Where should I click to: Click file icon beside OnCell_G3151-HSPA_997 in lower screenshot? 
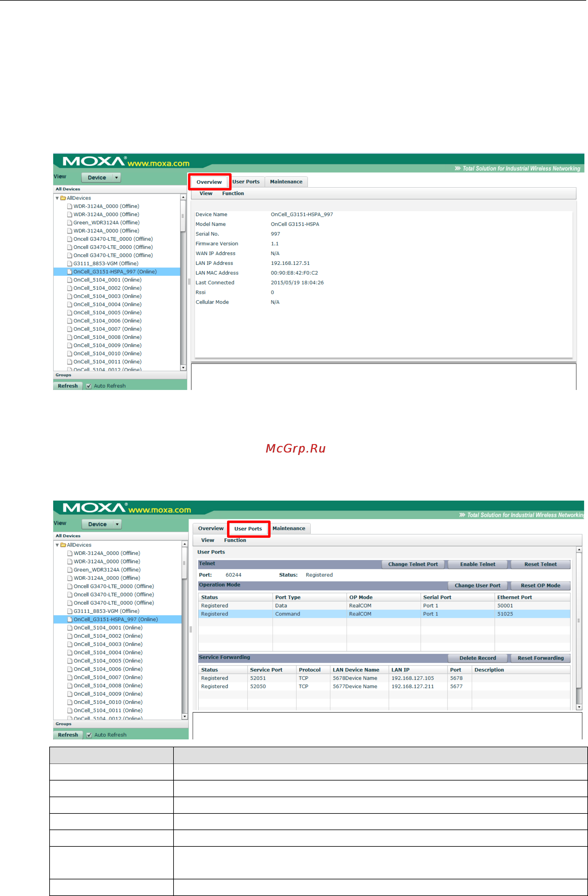70,619
